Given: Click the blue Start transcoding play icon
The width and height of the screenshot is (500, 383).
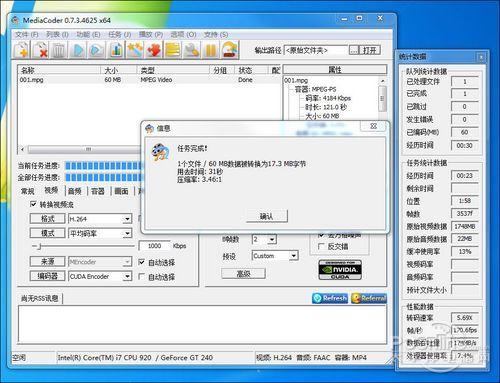Looking at the screenshot, I should 78,50.
